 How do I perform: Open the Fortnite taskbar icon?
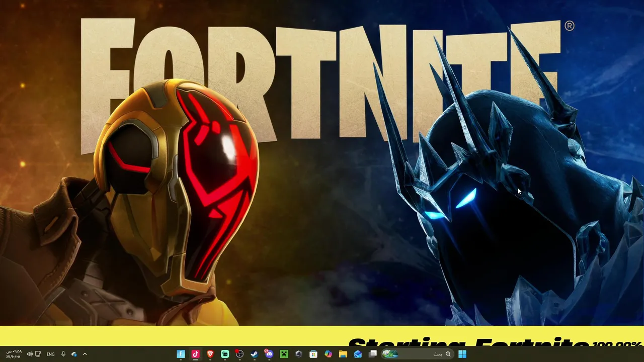tap(181, 354)
